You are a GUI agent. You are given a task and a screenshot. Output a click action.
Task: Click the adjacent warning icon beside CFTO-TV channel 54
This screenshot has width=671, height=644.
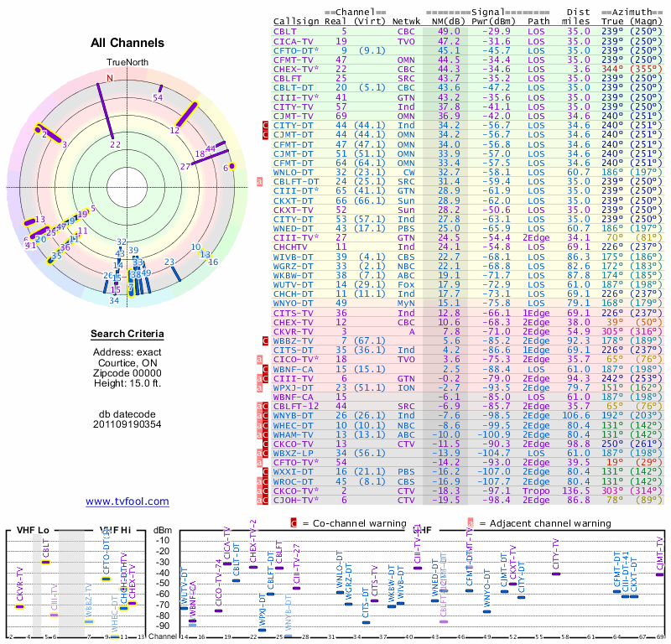pos(259,462)
